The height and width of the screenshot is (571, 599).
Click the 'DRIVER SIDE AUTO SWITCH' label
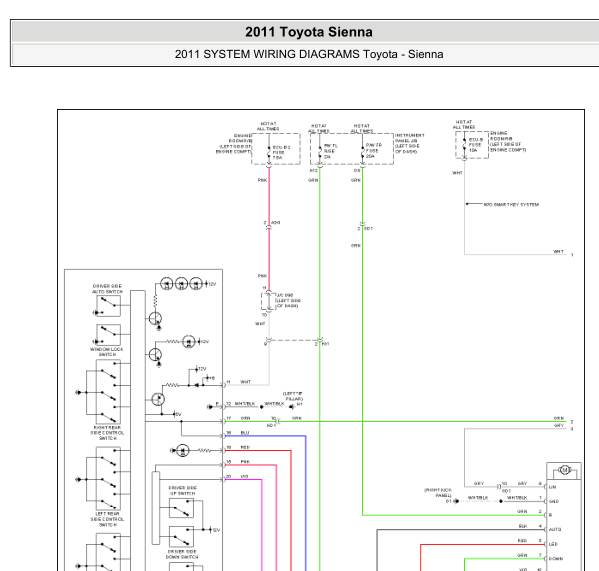coord(107,289)
